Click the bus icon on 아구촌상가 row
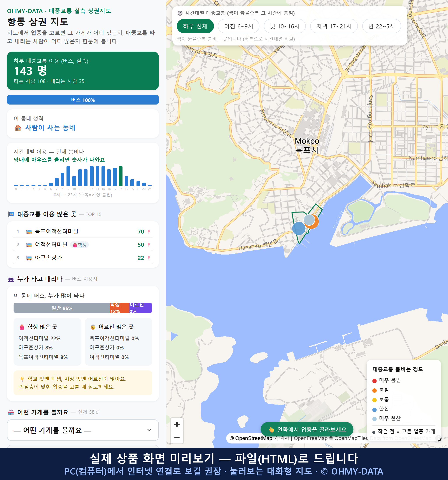448x480 pixels. pyautogui.click(x=29, y=258)
